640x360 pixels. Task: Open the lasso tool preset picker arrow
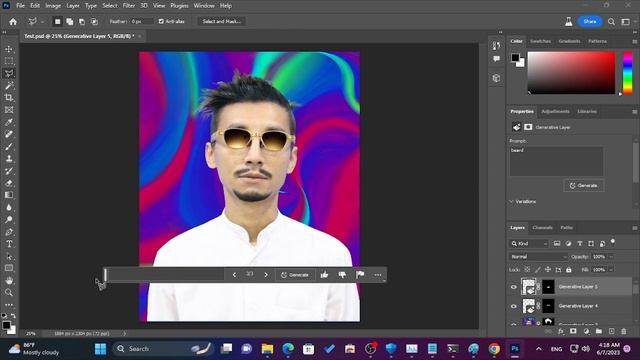click(x=42, y=22)
